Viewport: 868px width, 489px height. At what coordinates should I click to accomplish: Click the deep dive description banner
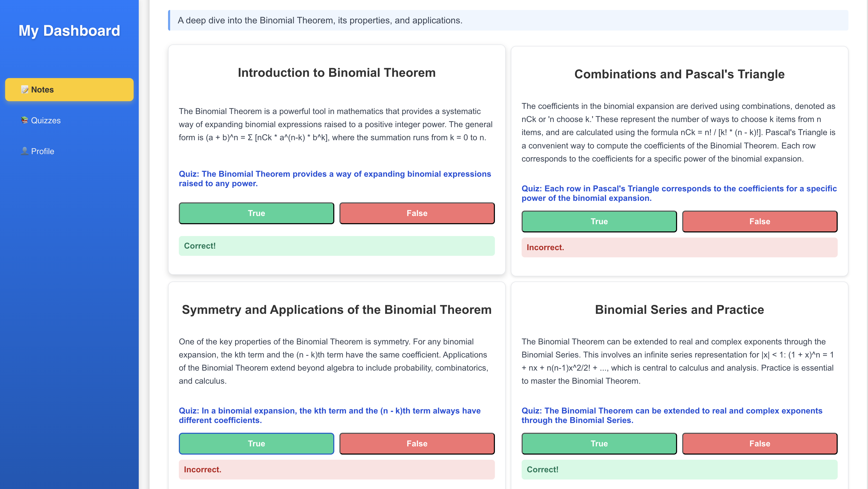(x=508, y=20)
